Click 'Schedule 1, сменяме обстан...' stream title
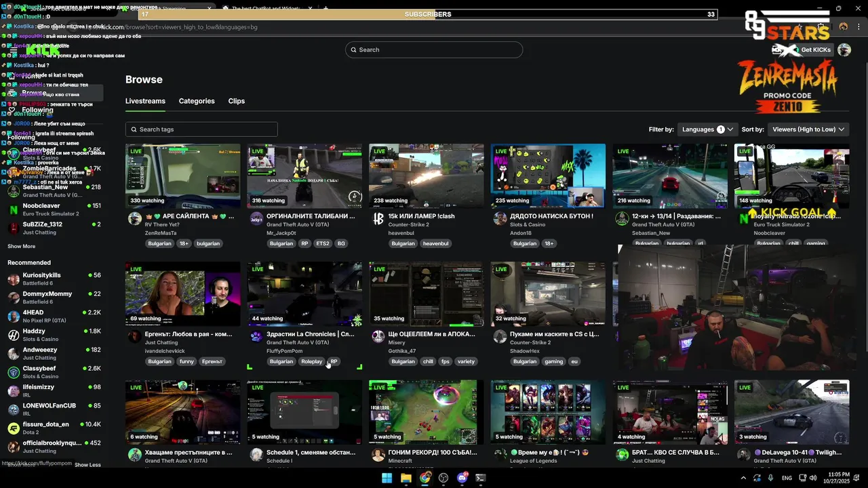Viewport: 868px width, 488px height. click(311, 452)
